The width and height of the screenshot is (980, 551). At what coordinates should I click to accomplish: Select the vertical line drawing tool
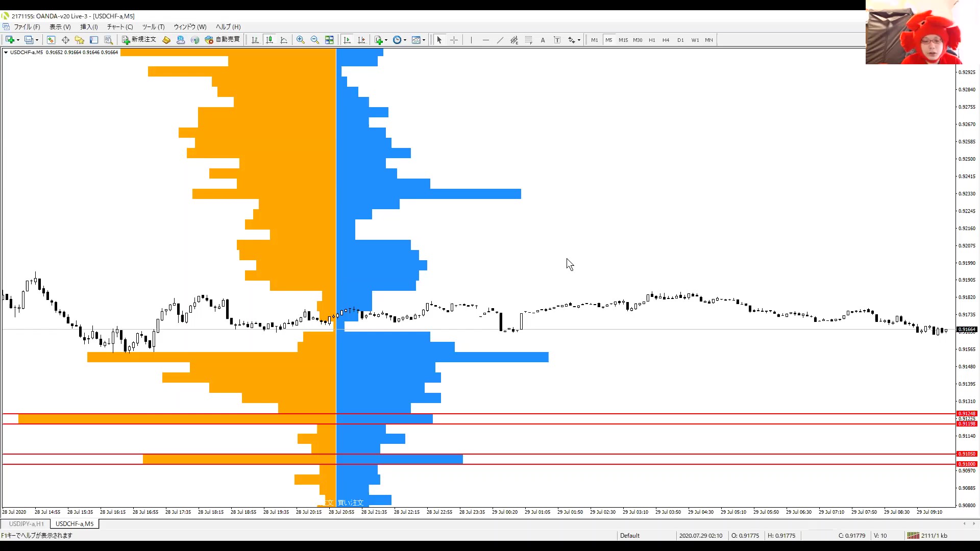click(471, 40)
